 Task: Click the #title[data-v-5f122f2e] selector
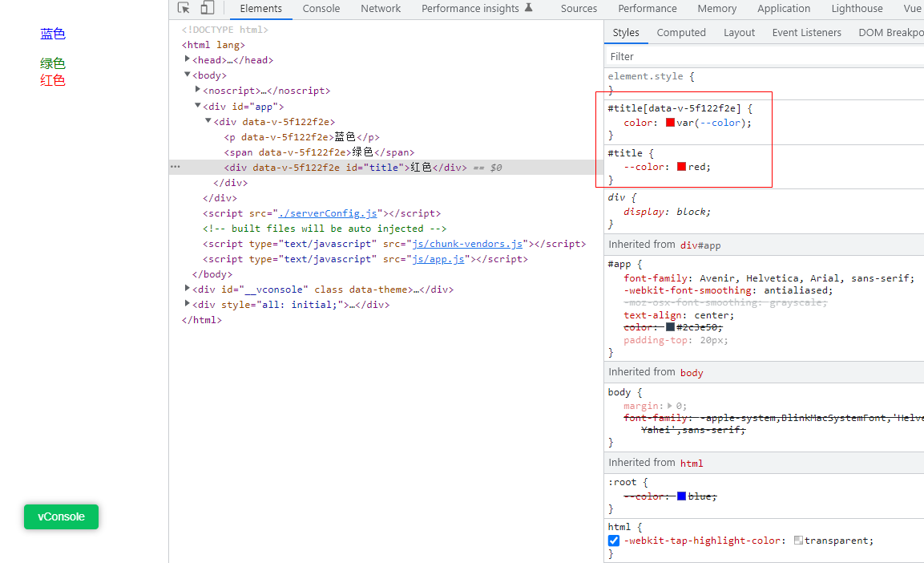[x=674, y=108]
